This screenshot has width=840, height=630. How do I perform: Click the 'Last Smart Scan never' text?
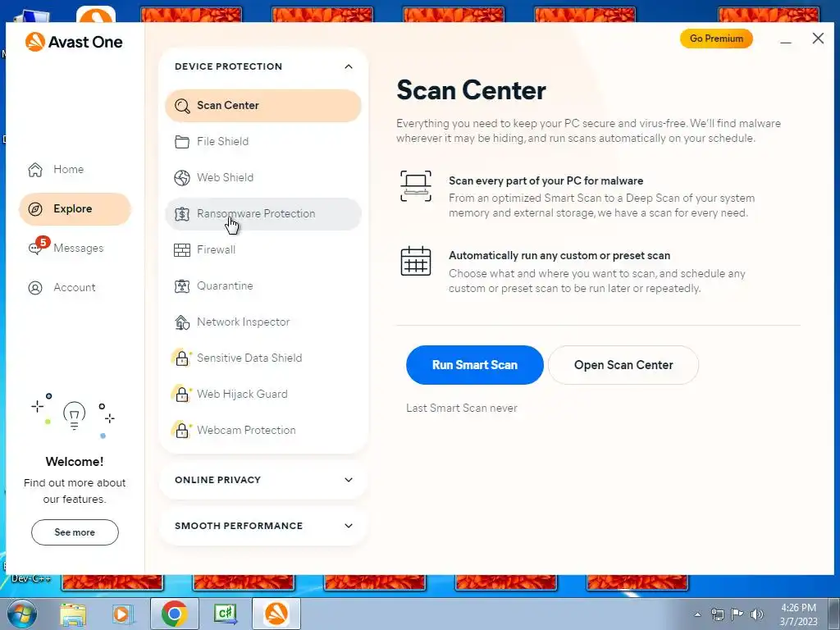pos(462,409)
